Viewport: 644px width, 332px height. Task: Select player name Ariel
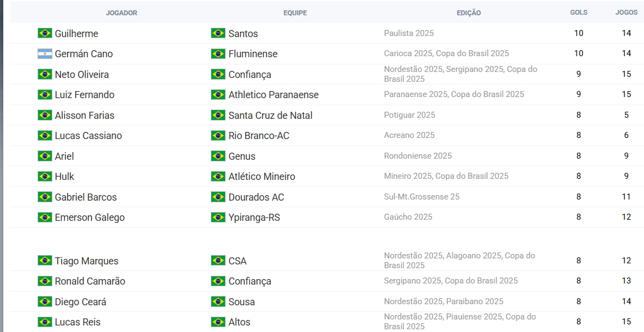(64, 156)
